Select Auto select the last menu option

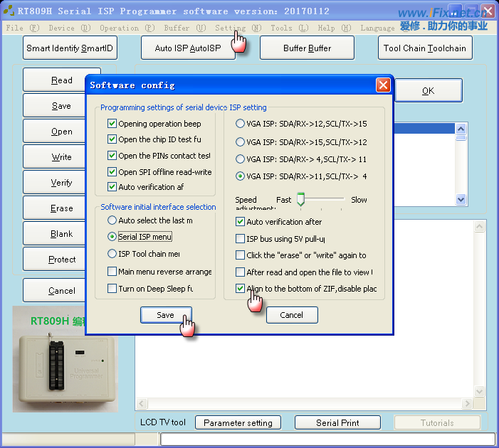(112, 221)
